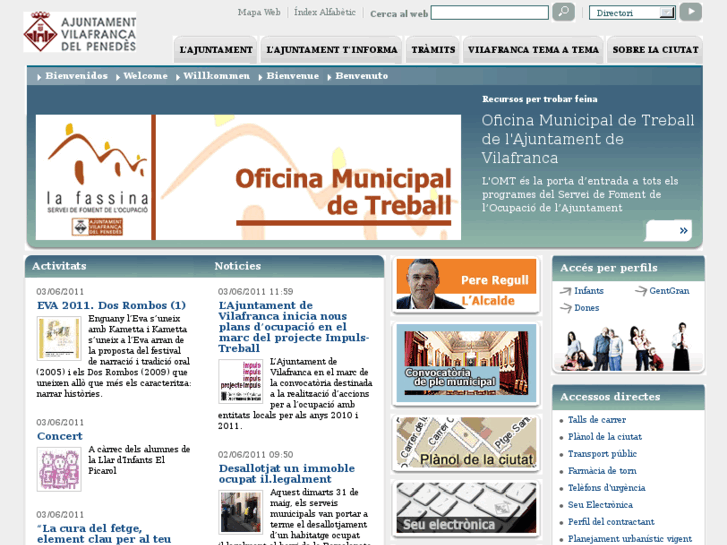Open the Talls de carrer direct link
This screenshot has height=545, width=727.
[597, 420]
